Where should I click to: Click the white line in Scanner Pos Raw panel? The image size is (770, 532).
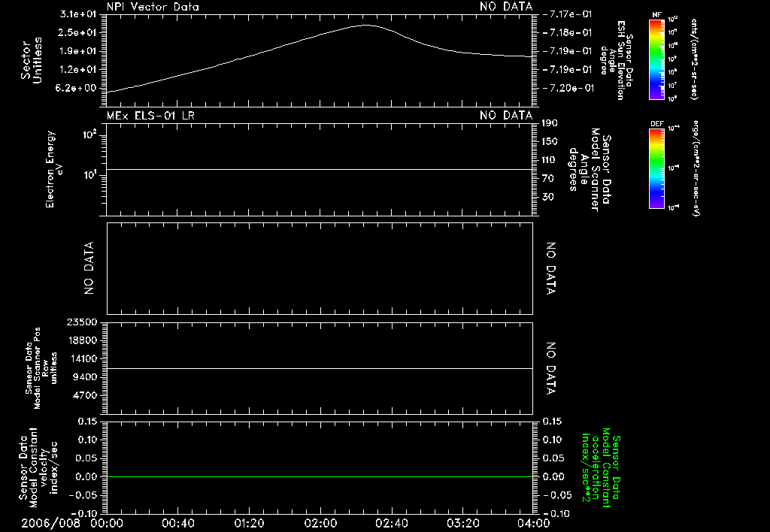(320, 368)
